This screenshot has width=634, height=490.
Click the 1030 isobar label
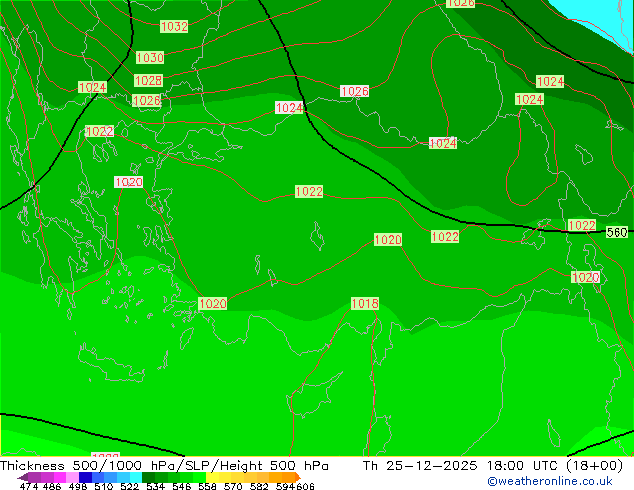click(150, 57)
